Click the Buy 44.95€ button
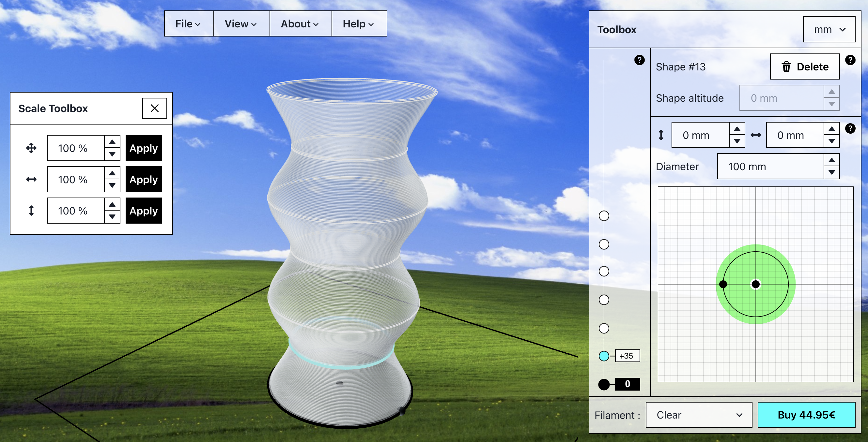Screen dimensions: 868x442 (x=806, y=415)
